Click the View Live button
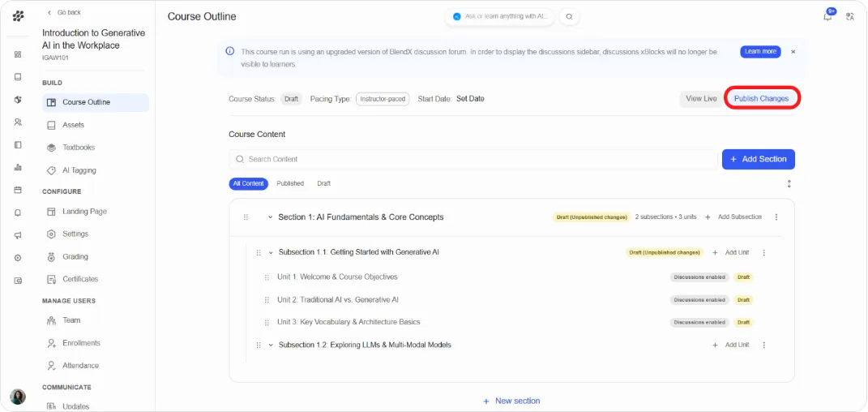The image size is (868, 412). (701, 99)
